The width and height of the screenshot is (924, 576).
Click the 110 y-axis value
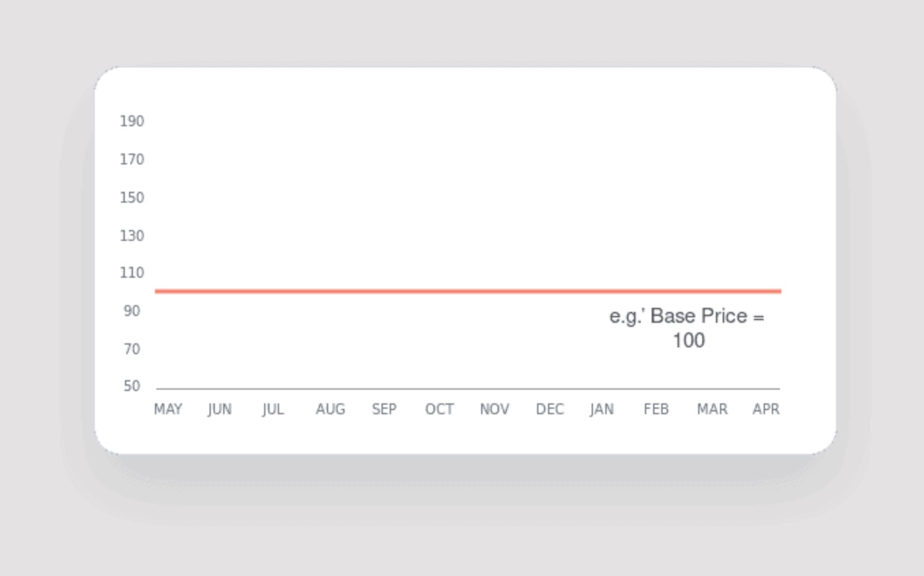132,273
